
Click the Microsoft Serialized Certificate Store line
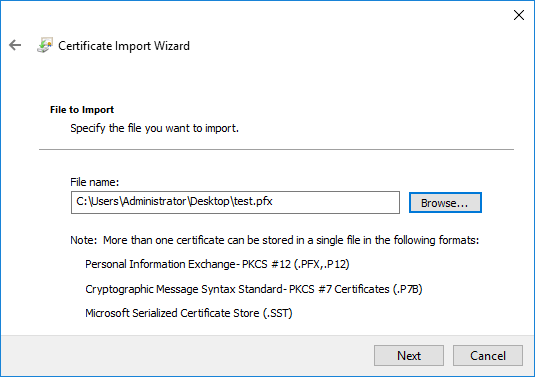coord(189,313)
